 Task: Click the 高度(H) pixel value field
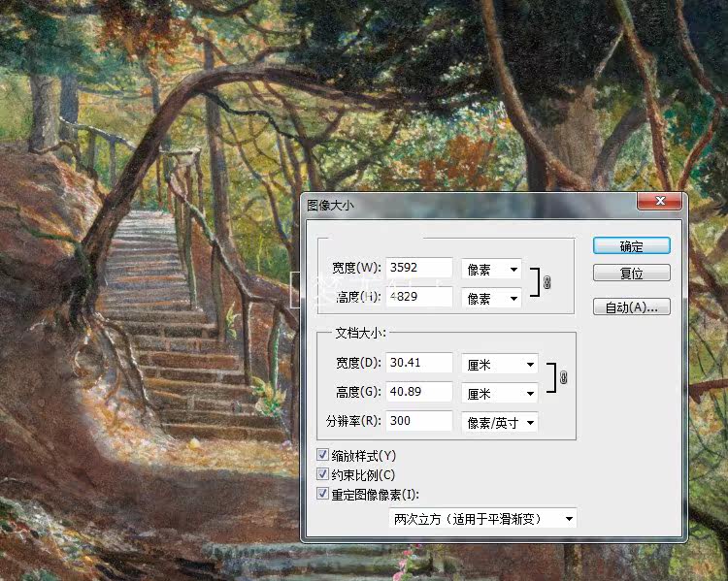[x=418, y=297]
